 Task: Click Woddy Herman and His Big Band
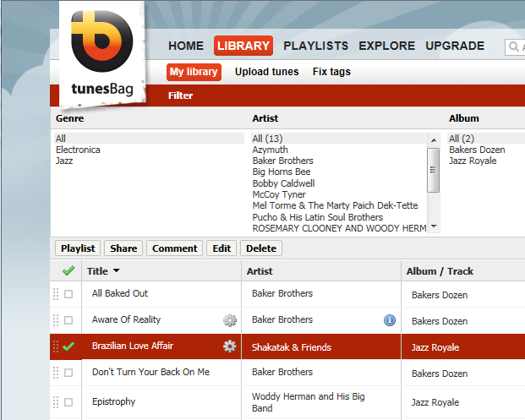pyautogui.click(x=308, y=402)
